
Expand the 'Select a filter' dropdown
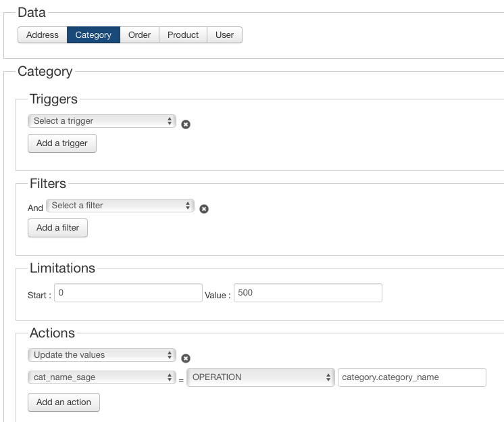click(120, 206)
